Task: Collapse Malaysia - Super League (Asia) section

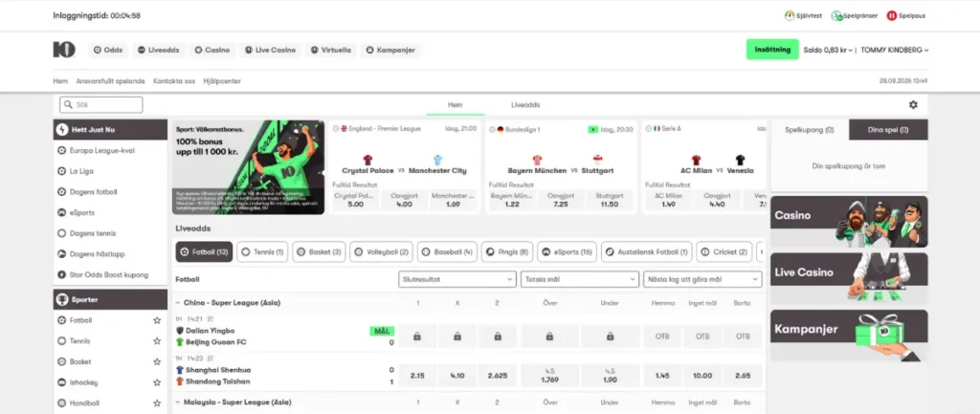Action: [x=178, y=403]
